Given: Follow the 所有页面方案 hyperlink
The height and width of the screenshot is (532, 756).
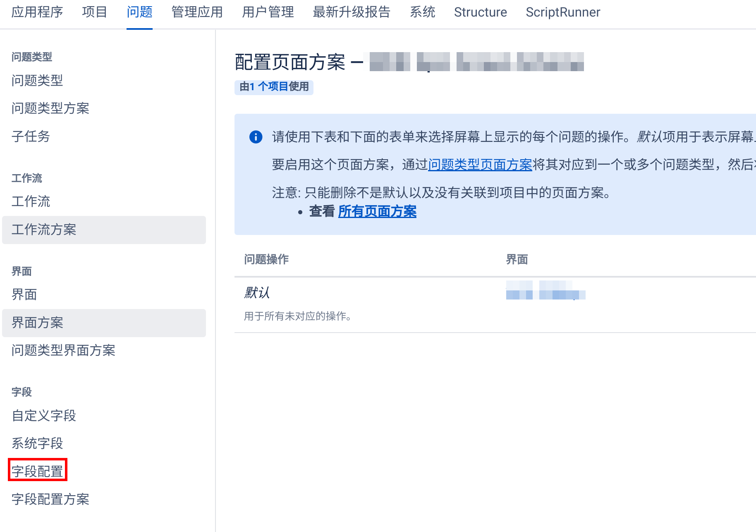Looking at the screenshot, I should coord(377,211).
